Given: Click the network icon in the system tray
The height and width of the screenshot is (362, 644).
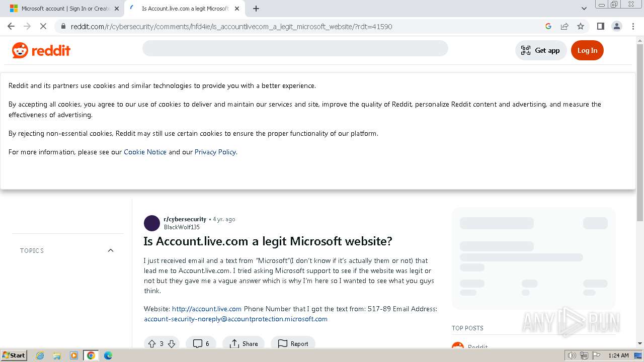Looking at the screenshot, I should (x=584, y=355).
